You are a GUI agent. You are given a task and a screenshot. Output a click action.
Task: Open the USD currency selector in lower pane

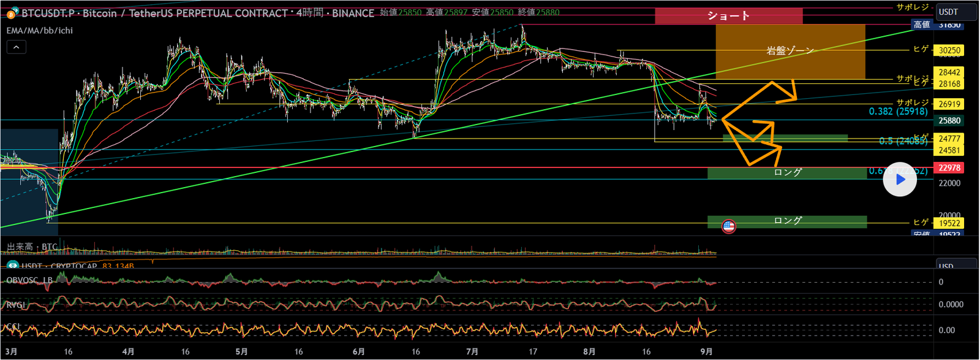(956, 266)
